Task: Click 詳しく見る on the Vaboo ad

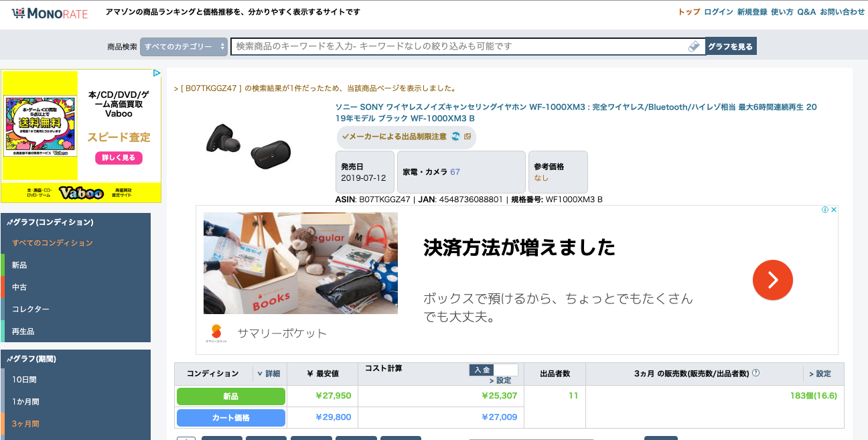Action: (119, 158)
